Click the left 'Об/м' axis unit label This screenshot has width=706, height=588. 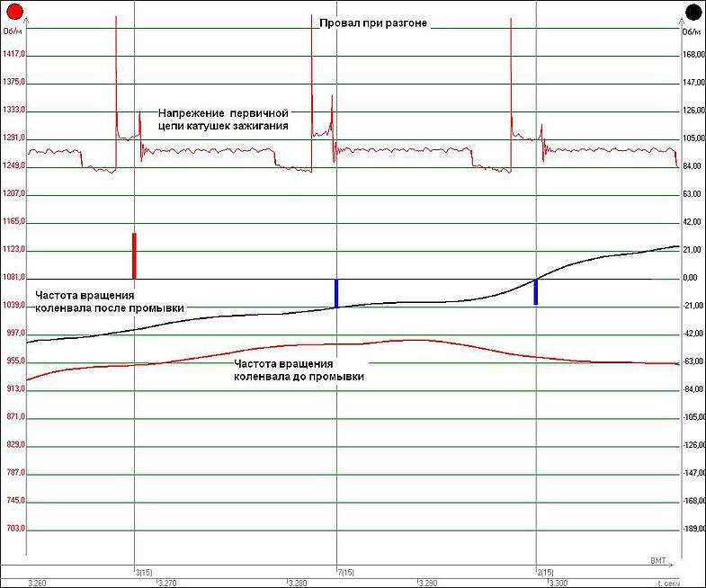coord(13,31)
